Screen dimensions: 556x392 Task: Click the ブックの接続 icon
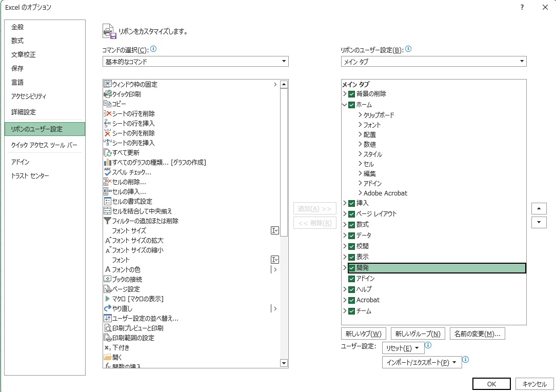click(107, 279)
